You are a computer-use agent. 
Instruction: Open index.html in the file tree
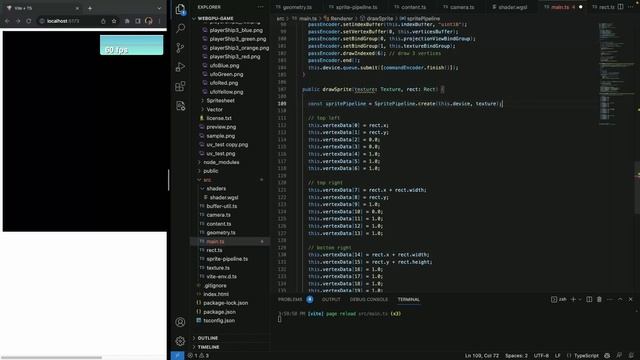click(216, 294)
